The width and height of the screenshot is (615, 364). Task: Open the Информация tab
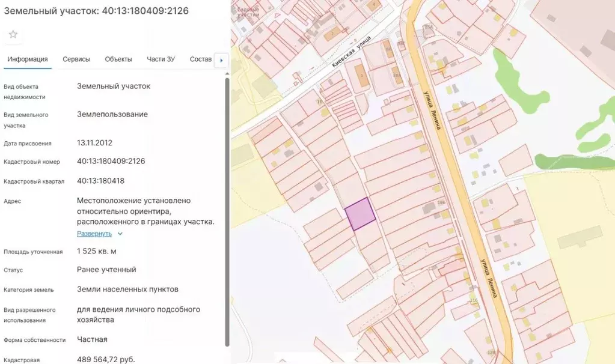point(28,59)
